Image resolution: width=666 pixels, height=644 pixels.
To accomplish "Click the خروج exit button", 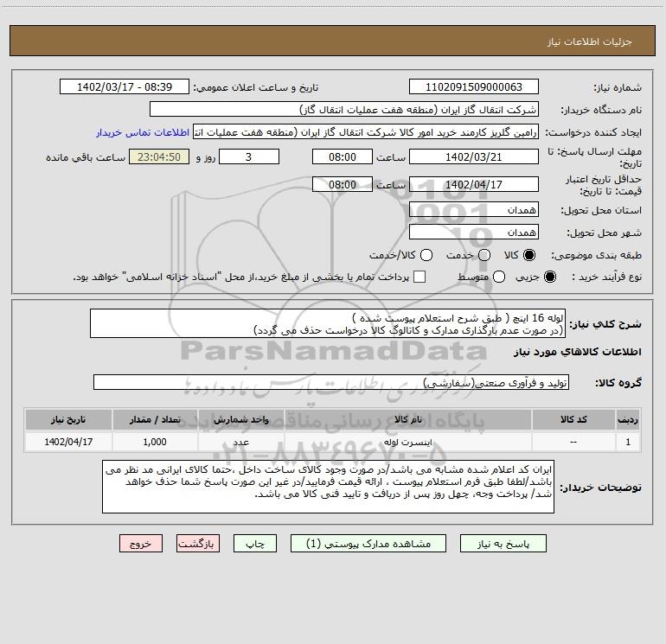I will pos(141,544).
